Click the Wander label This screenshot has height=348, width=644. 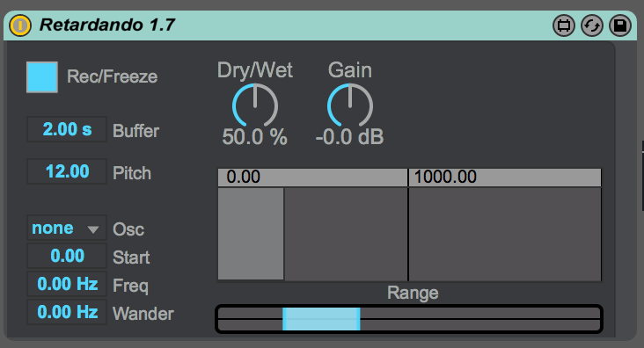(143, 314)
